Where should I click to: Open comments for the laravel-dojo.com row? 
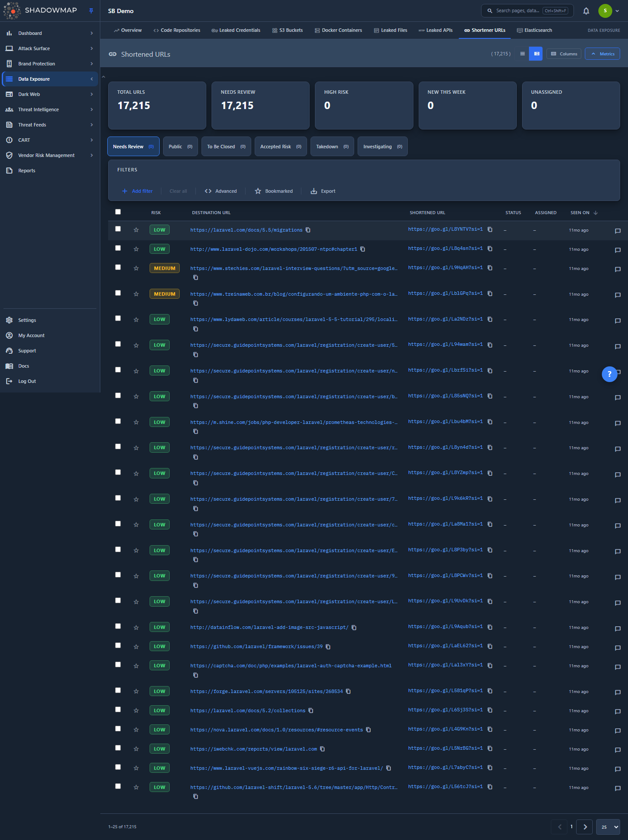pos(618,250)
